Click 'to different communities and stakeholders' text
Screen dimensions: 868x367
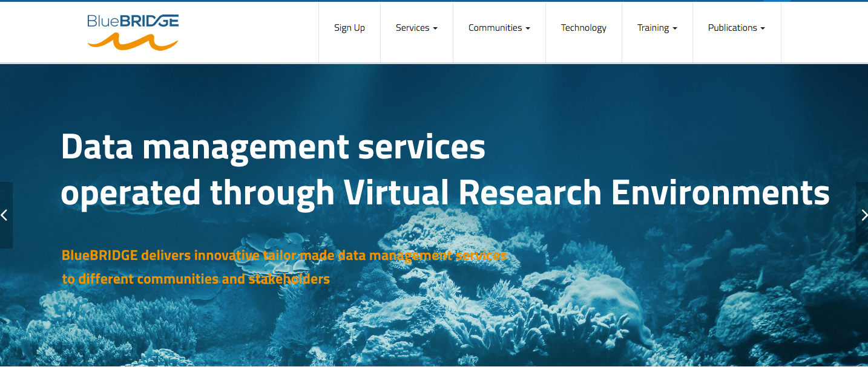click(x=196, y=279)
